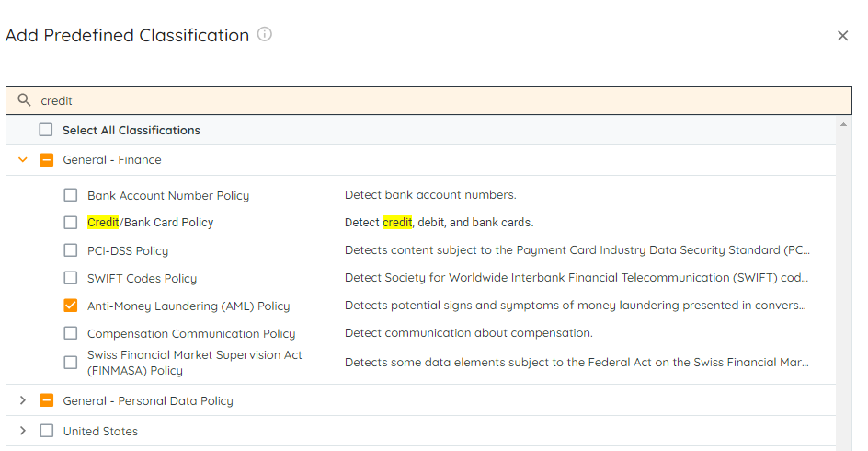Click the info icon beside the dialog title
Screen dimensions: 868x451
point(265,35)
